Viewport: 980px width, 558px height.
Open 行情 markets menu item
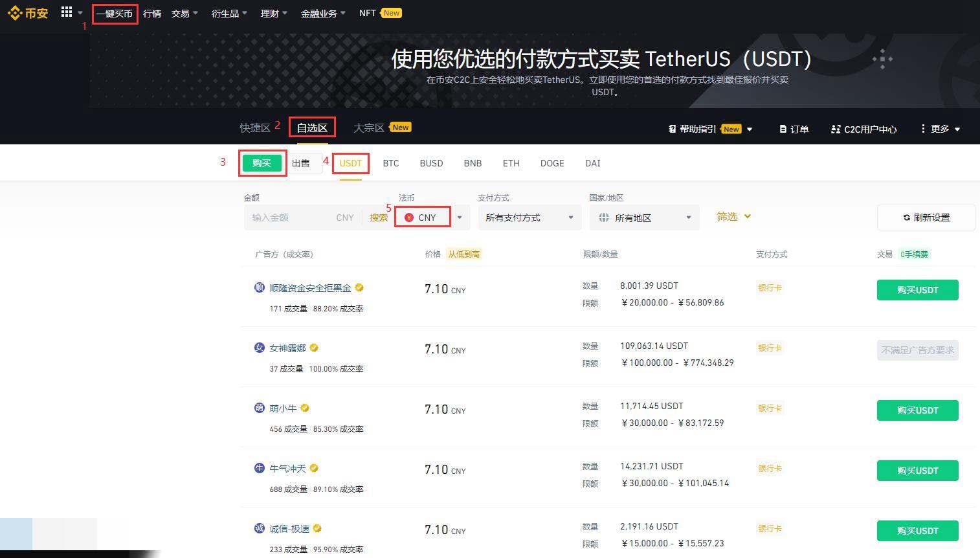pyautogui.click(x=152, y=13)
